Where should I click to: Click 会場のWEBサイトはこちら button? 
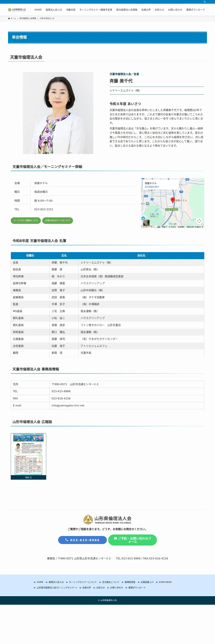[x=58, y=221]
